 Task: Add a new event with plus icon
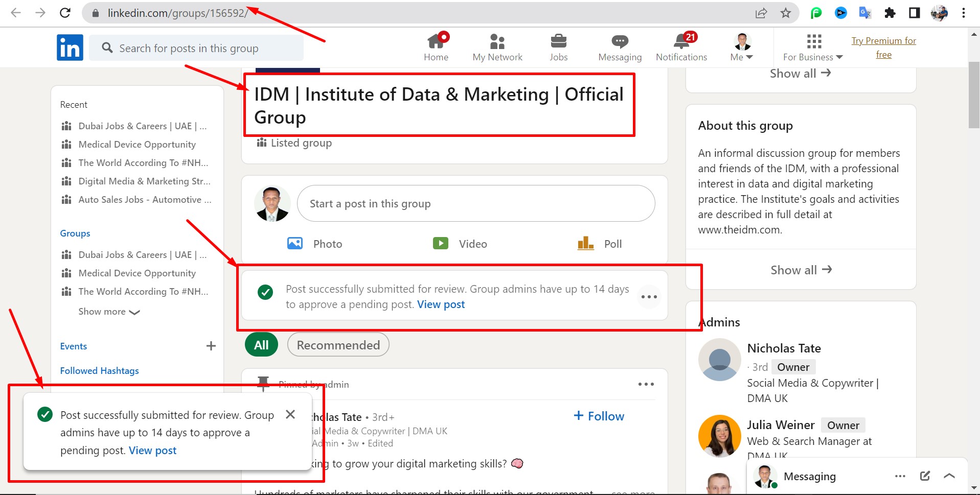coord(211,346)
